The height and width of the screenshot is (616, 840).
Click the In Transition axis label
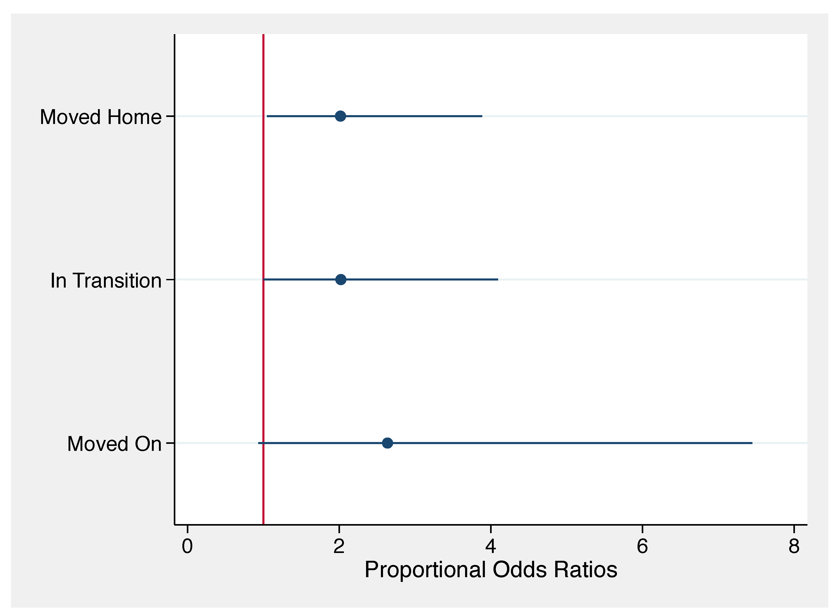[x=106, y=281]
